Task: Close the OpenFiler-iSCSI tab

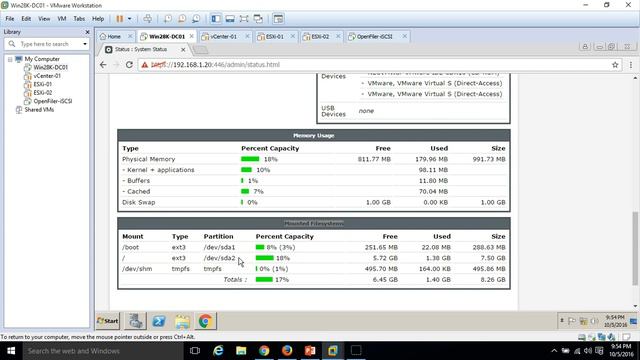Action: [404, 36]
